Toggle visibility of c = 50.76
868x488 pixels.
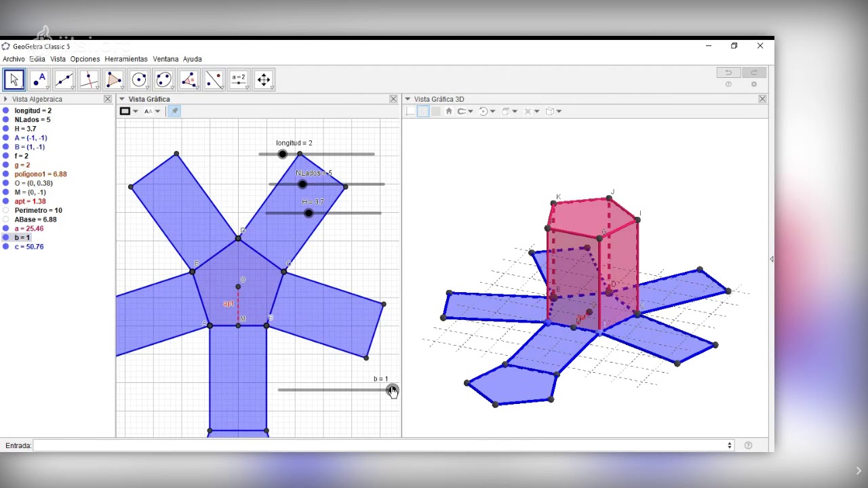(6, 247)
